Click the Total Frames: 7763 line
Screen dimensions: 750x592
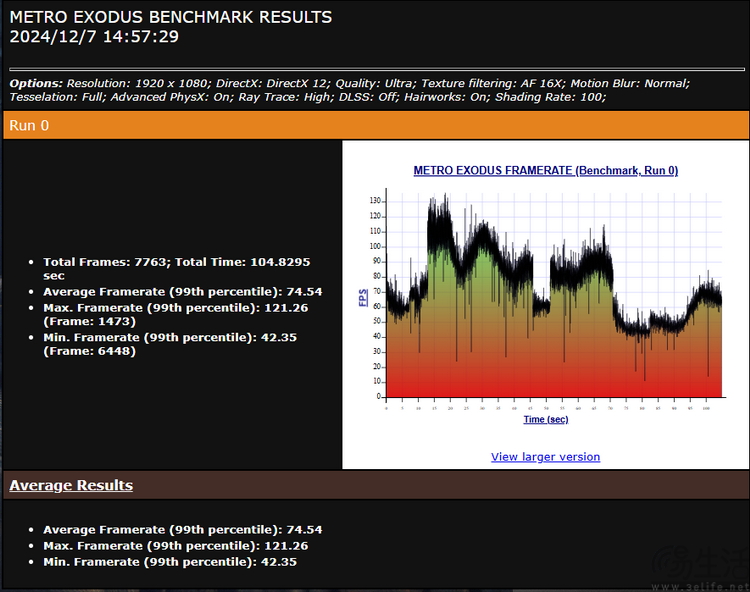tap(176, 269)
